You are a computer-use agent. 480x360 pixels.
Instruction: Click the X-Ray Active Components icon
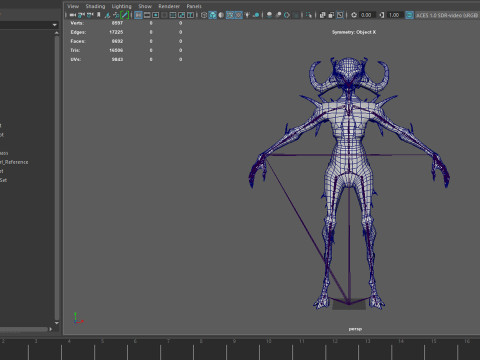point(331,15)
